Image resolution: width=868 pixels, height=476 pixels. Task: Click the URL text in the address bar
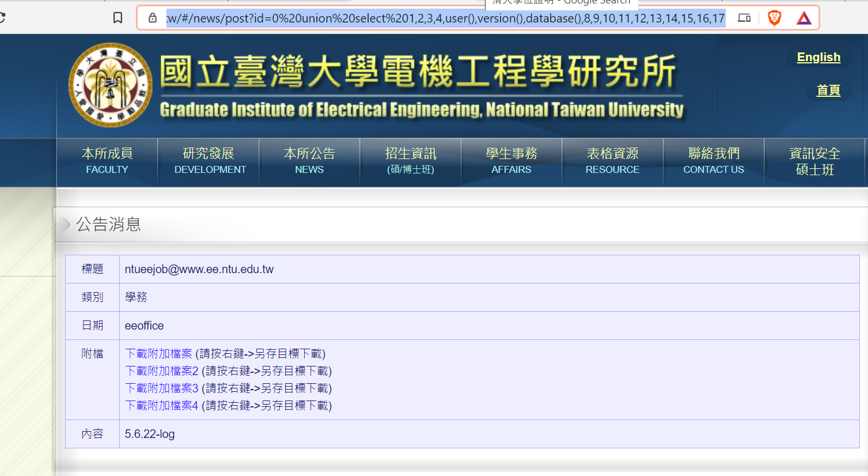pyautogui.click(x=445, y=18)
